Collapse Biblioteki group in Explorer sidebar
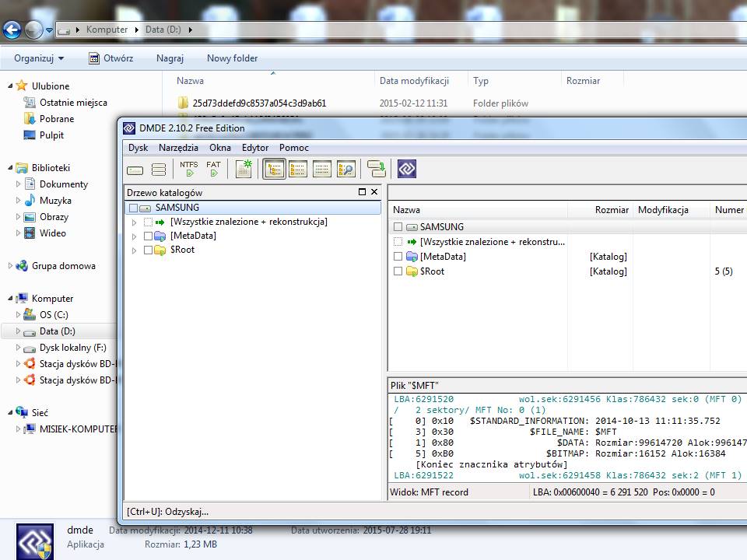This screenshot has height=560, width=747. click(x=10, y=168)
